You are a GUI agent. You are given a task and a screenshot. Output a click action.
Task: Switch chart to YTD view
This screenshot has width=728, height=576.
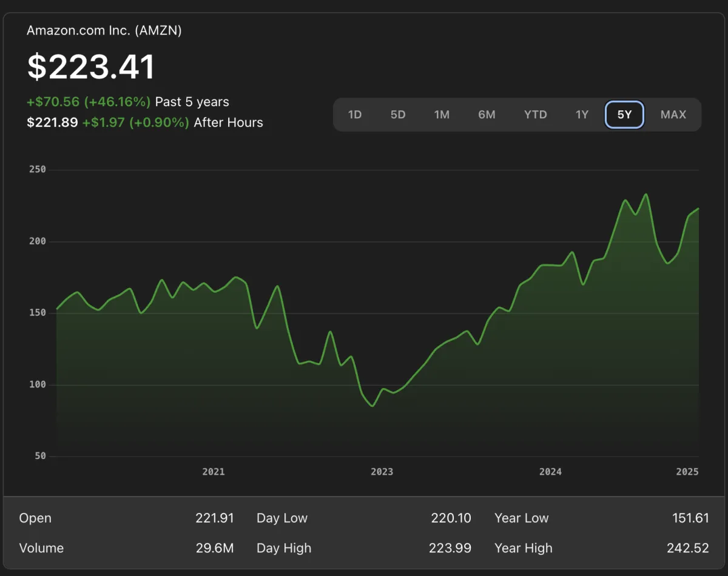(536, 115)
